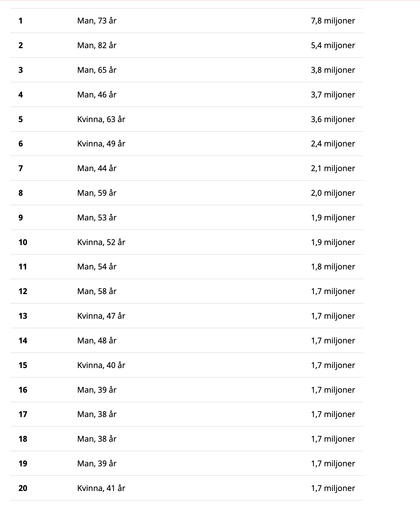Select the "Kvinna, 41 år" cell
Screen dimensions: 420x511
click(x=101, y=488)
